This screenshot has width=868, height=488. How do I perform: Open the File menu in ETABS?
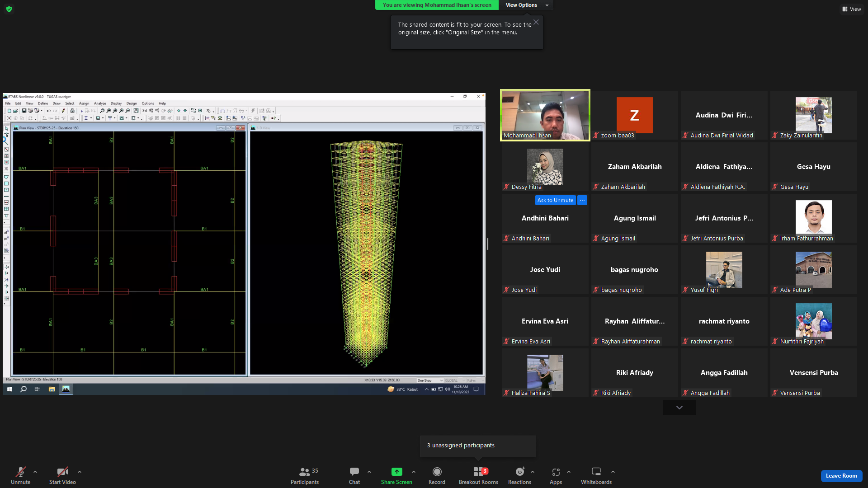[x=8, y=103]
